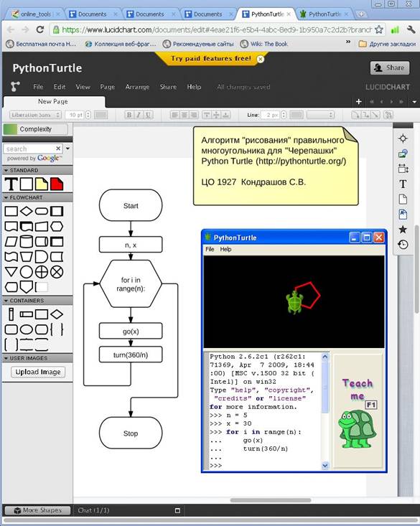The image size is (420, 526).
Task: Select the curly braces container shape
Action: click(57, 329)
